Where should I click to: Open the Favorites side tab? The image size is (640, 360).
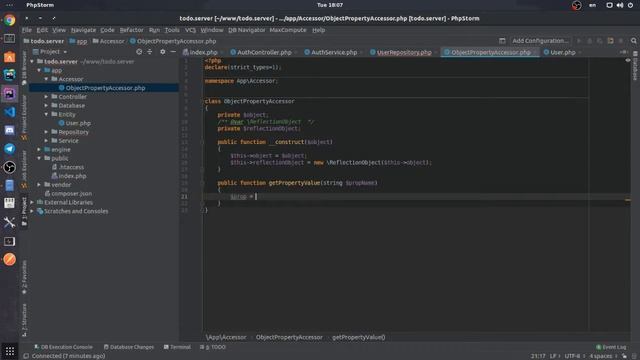point(24,277)
